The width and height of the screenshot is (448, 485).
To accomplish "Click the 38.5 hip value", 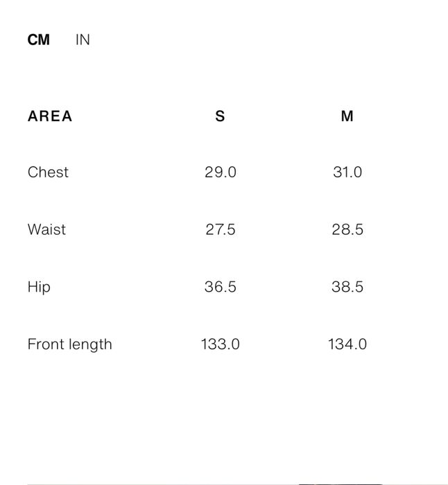I will (347, 287).
